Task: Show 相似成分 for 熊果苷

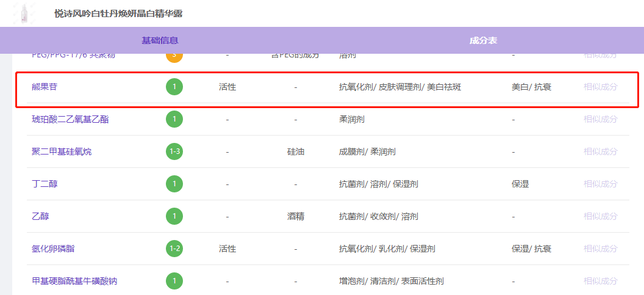Action: click(600, 87)
